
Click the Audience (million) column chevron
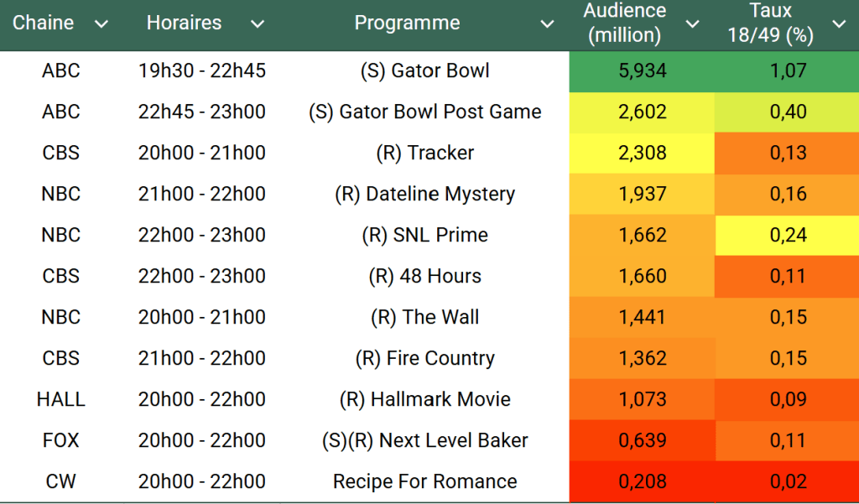[692, 24]
